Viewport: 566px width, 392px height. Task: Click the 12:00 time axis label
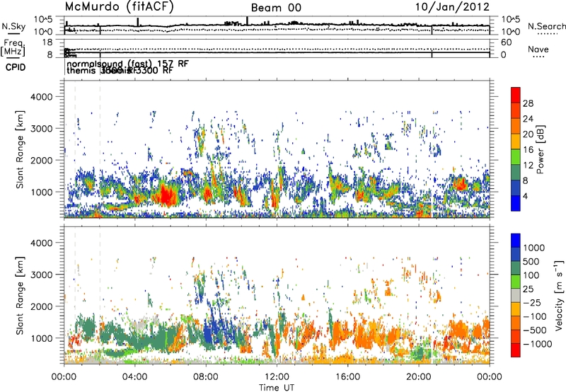277,377
